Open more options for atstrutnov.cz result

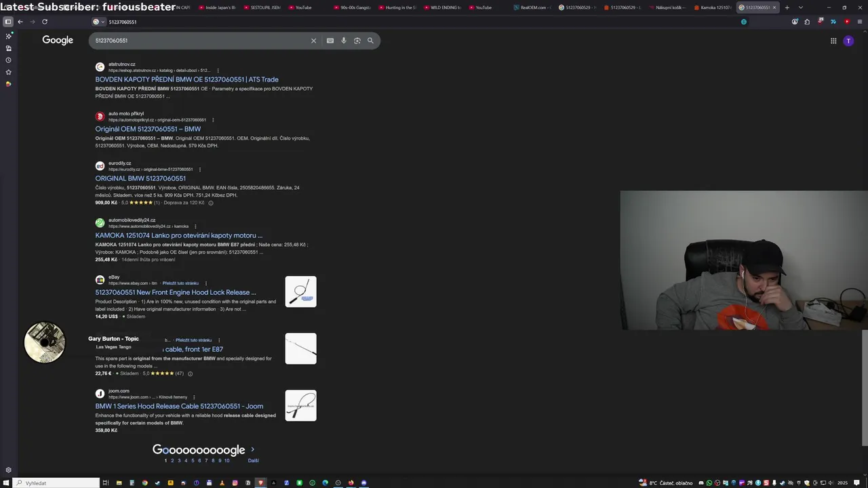click(x=218, y=70)
